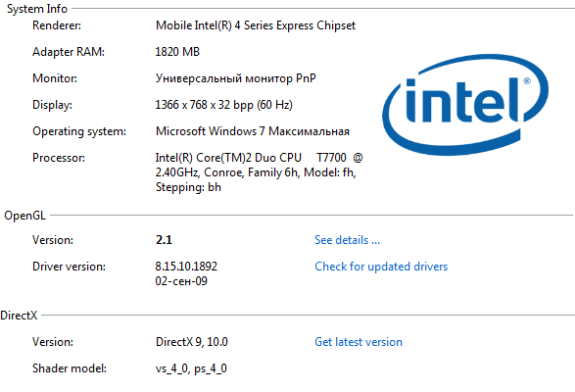Viewport: 575px width, 392px height.
Task: Click the driver version 8.15.10.1892
Action: click(186, 267)
